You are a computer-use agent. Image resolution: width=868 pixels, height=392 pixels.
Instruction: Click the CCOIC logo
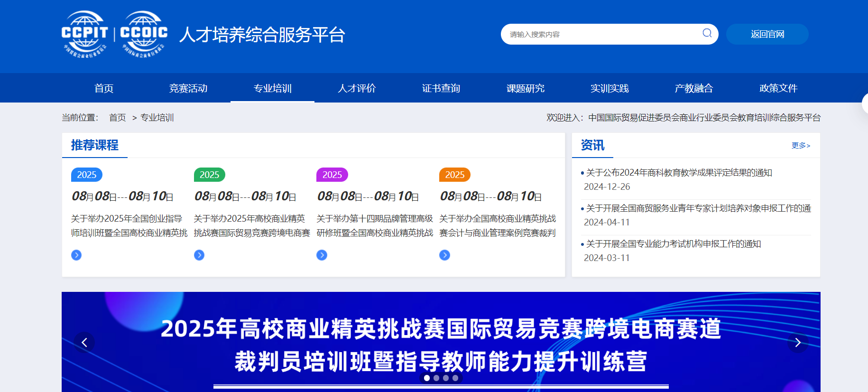tap(144, 34)
